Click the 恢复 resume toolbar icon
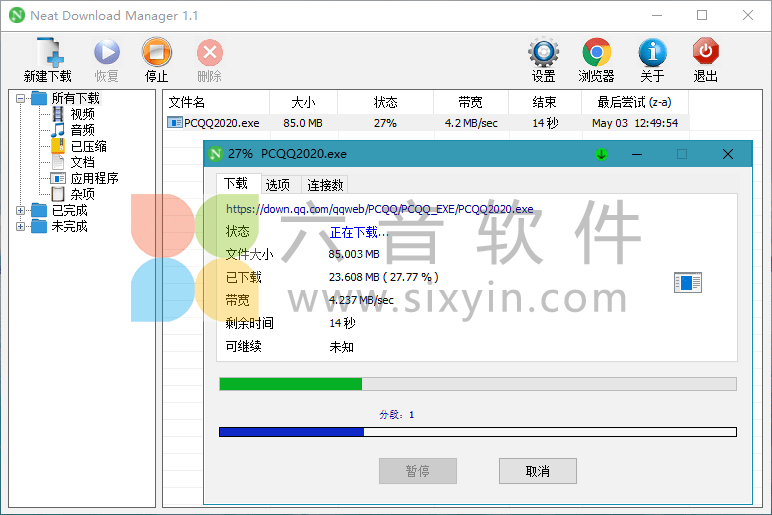This screenshot has width=772, height=515. [x=106, y=52]
